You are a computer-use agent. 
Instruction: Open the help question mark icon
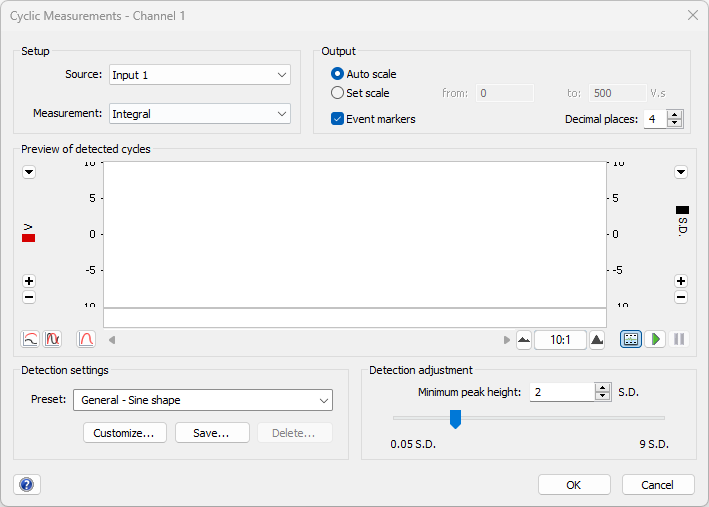pyautogui.click(x=27, y=484)
